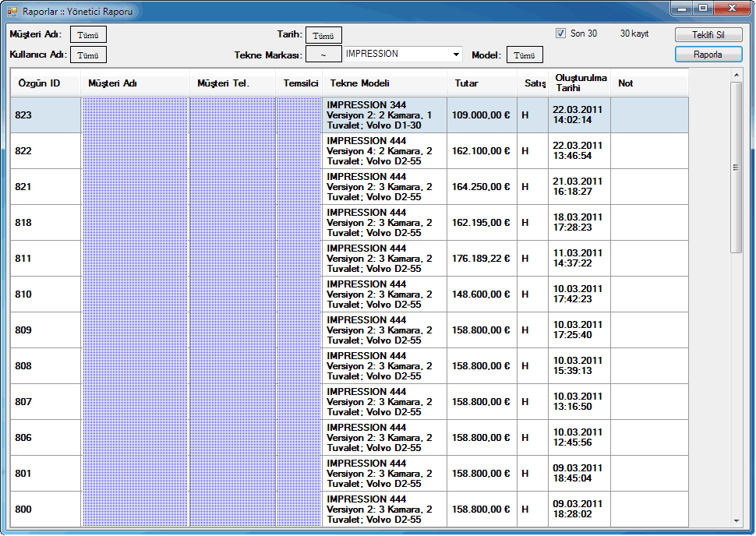Click the 109.000,00 € amount cell
The image size is (756, 536).
[482, 115]
